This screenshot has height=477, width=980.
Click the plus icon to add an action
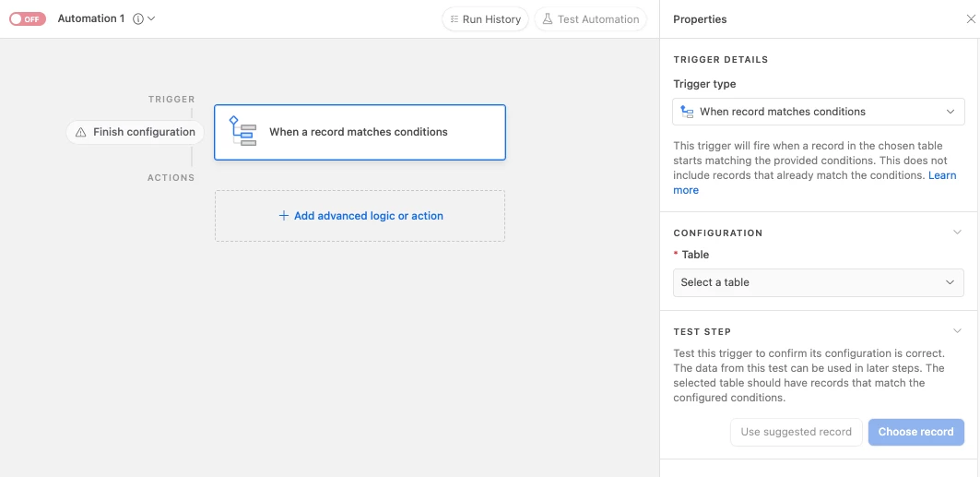(x=284, y=216)
